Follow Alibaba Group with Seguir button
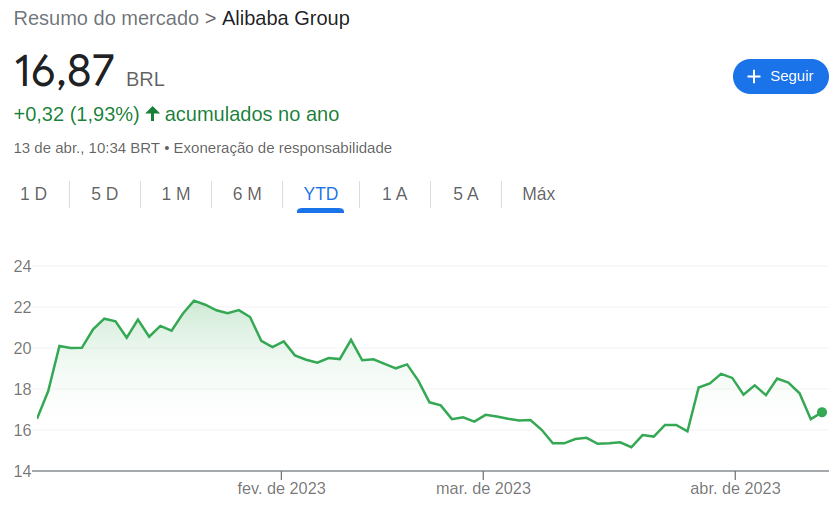This screenshot has width=839, height=505. 781,76
